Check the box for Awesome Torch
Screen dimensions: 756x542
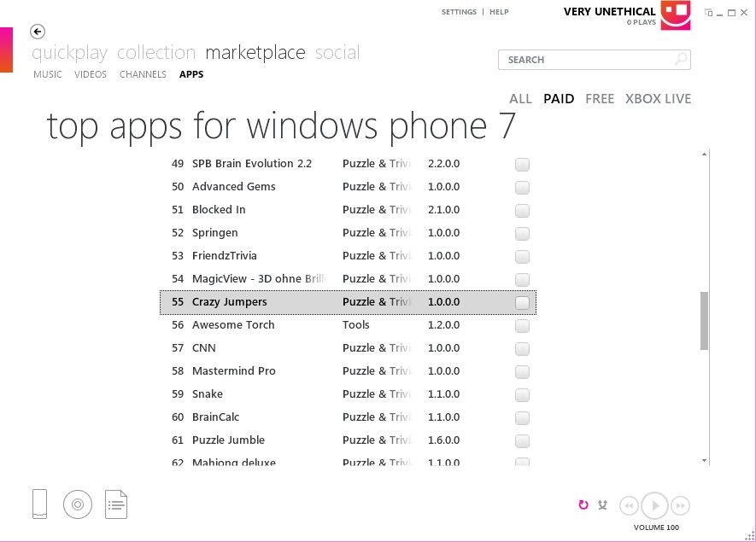click(x=522, y=326)
